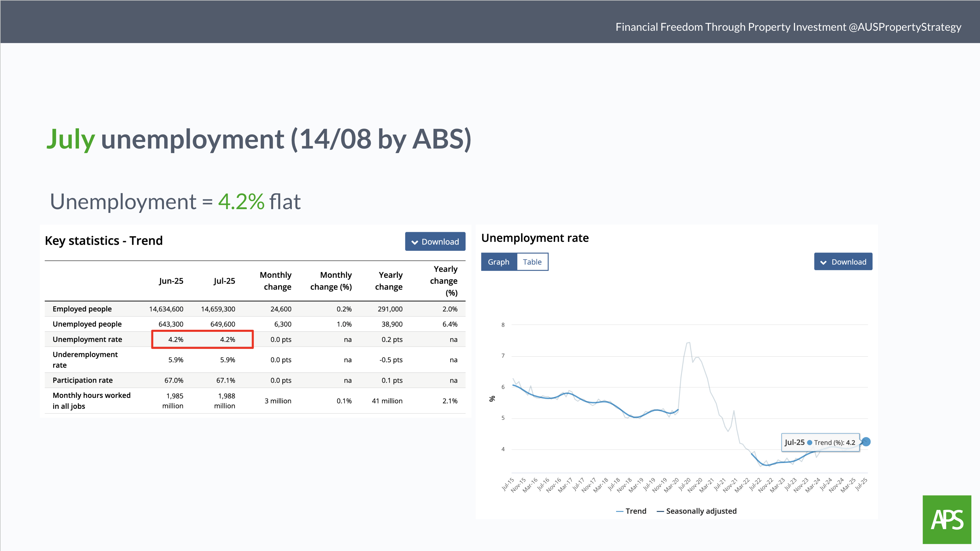Click the Participation rate row label
This screenshot has width=980, height=551.
(x=82, y=380)
